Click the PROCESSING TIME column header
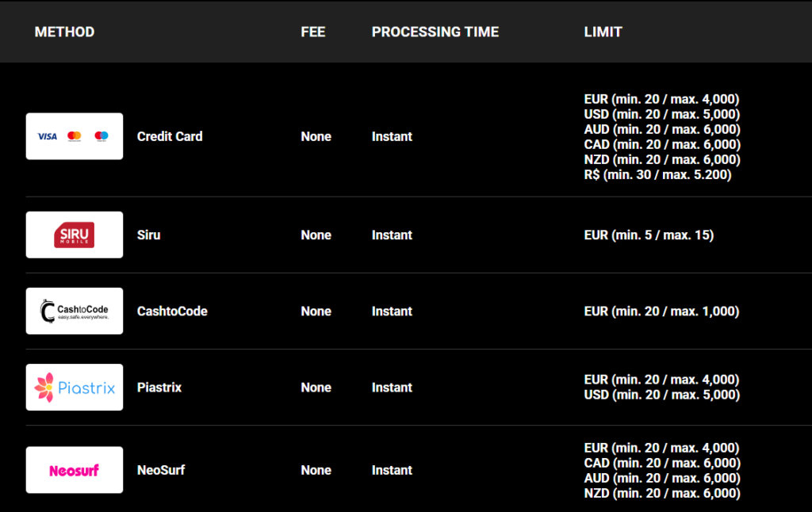 coord(435,32)
